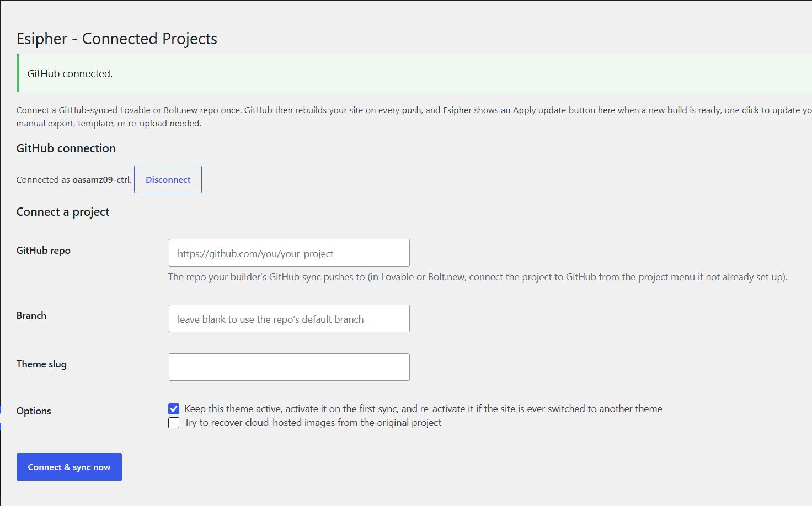Viewport: 812px width, 506px height.
Task: Click label text 'Keep this theme active'
Action: click(x=423, y=409)
